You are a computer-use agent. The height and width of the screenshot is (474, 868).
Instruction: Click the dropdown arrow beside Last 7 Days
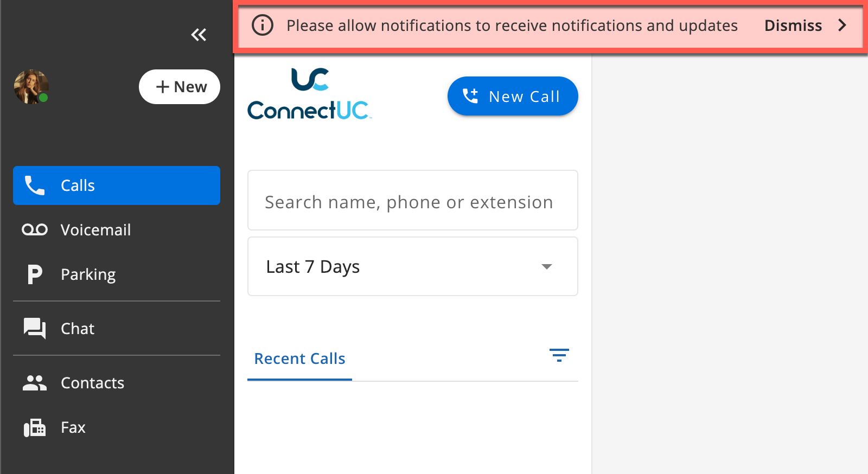[x=547, y=266]
